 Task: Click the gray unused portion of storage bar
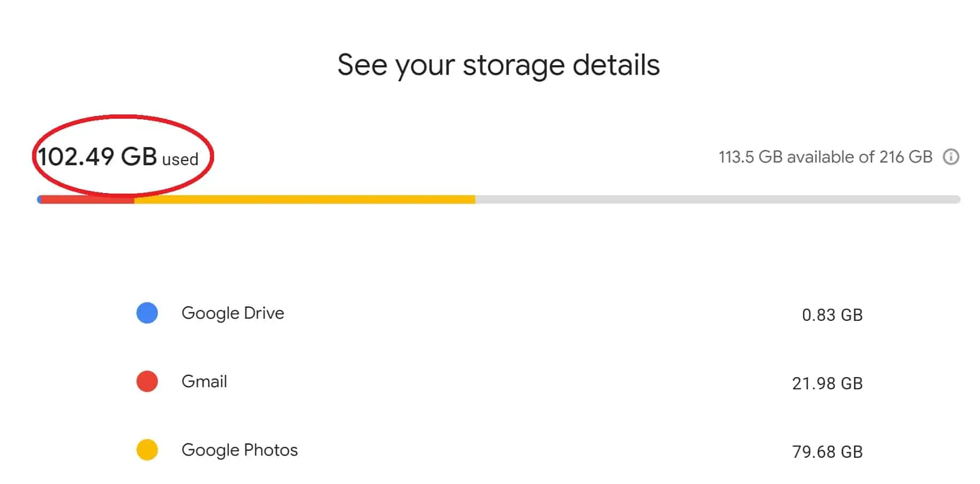[717, 199]
